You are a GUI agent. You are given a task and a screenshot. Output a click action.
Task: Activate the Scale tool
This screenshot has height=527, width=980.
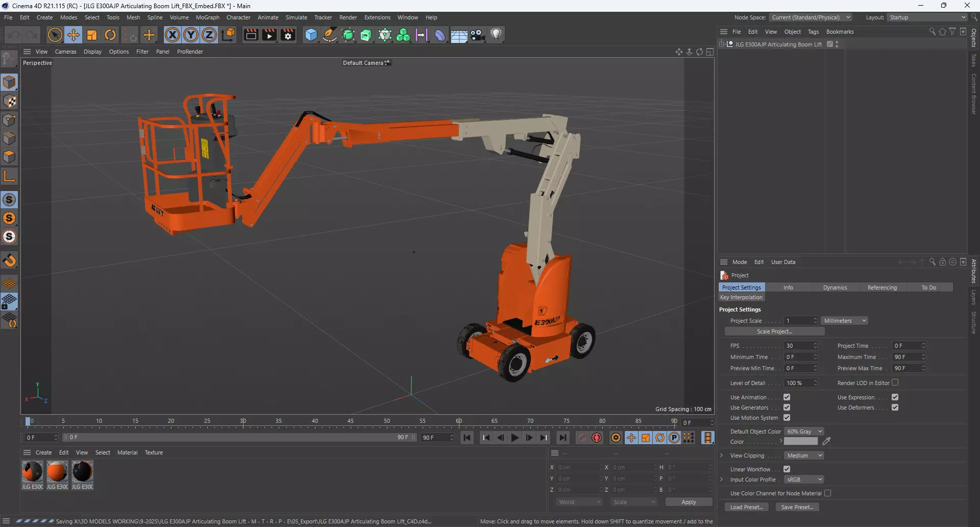tap(92, 35)
